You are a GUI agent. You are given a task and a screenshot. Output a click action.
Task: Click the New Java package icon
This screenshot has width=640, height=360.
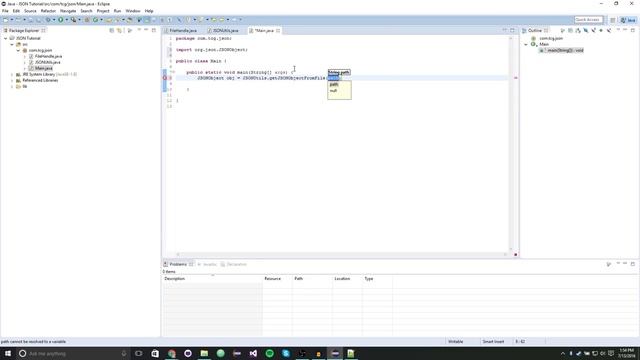[x=87, y=20]
